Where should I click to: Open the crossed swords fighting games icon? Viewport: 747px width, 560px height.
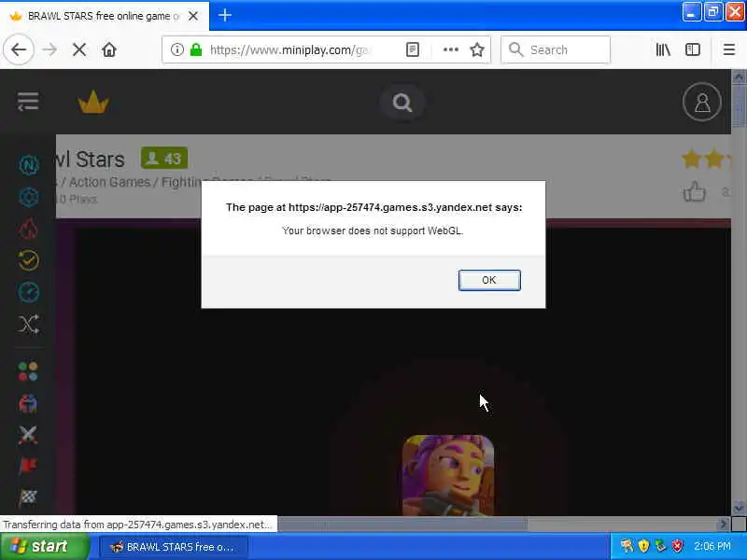[28, 435]
